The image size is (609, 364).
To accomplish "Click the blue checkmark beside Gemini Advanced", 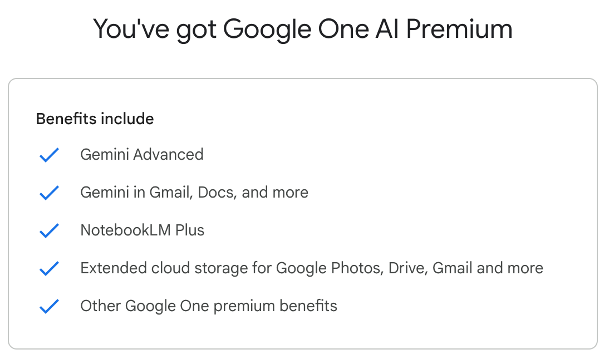I will [x=50, y=155].
